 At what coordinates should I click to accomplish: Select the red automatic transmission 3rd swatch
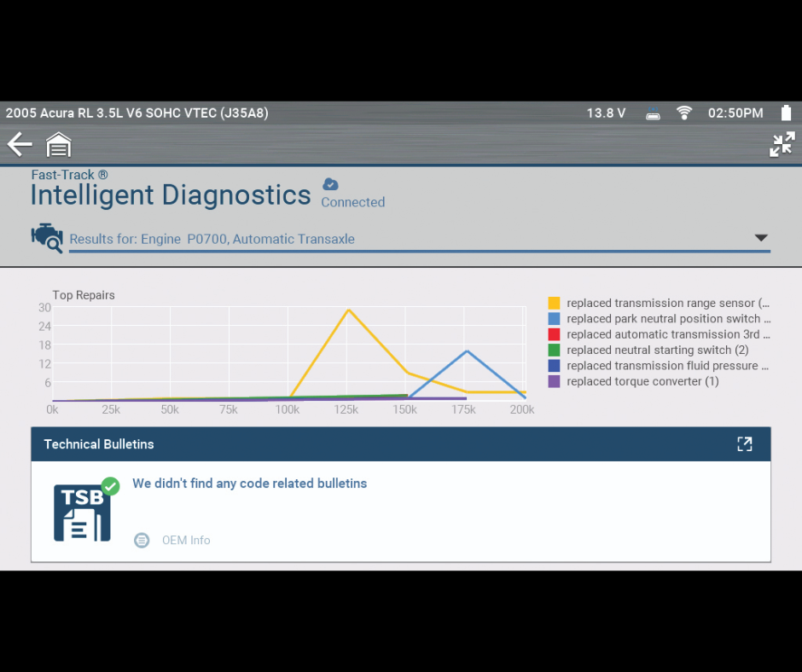tap(554, 334)
